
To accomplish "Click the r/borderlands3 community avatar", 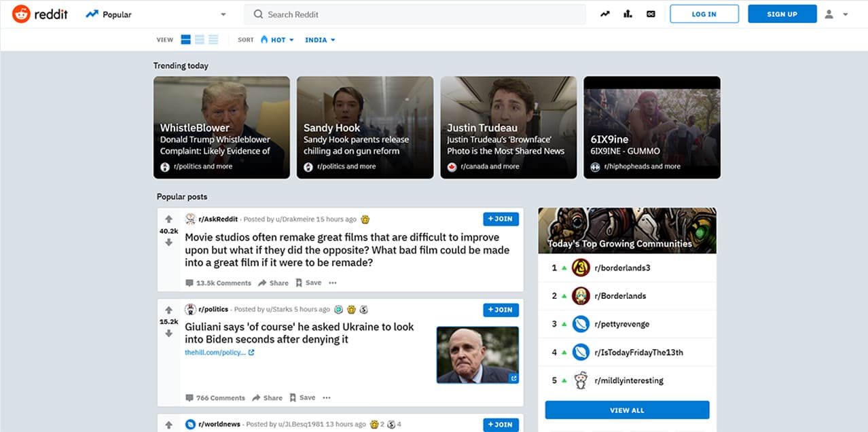I will pyautogui.click(x=580, y=268).
